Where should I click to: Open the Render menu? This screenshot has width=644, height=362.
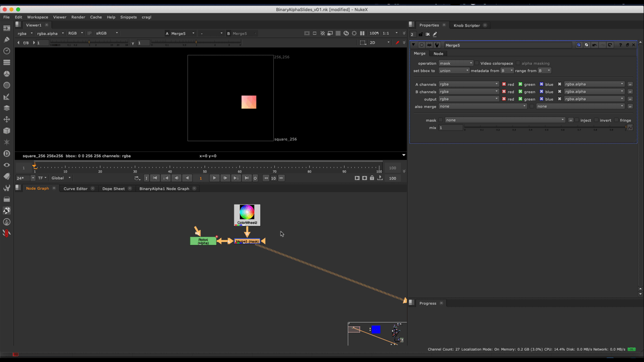[x=78, y=17]
